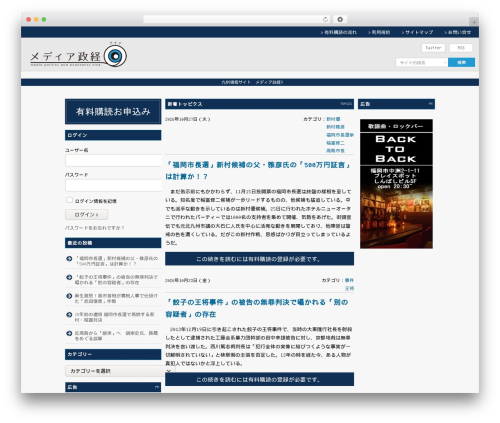Click first この続きを読むには有料購読 banner
The image size is (500, 423).
pos(260,259)
